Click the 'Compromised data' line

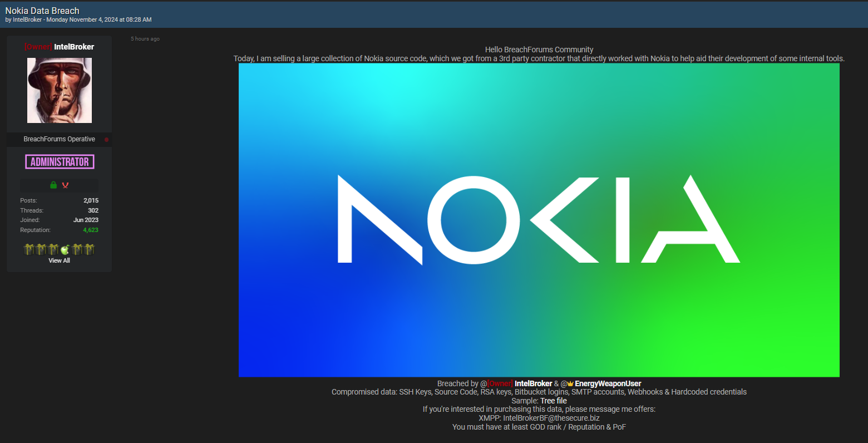pos(539,392)
